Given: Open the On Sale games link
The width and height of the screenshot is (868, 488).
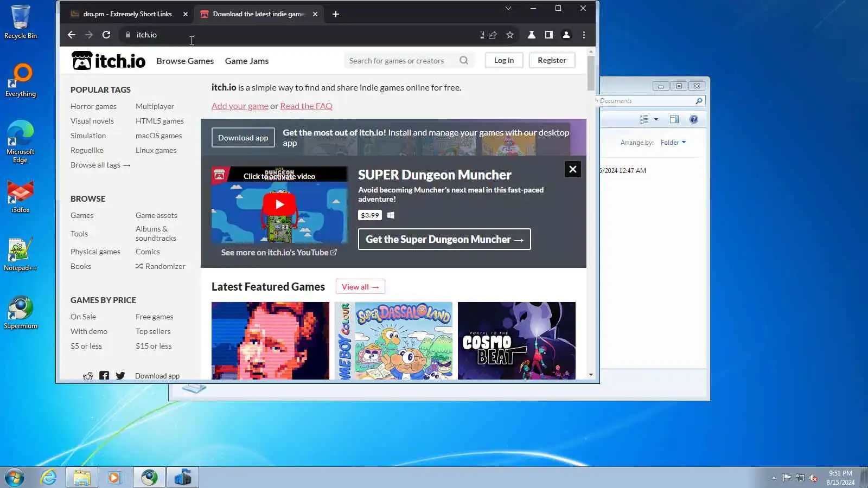Looking at the screenshot, I should tap(83, 317).
